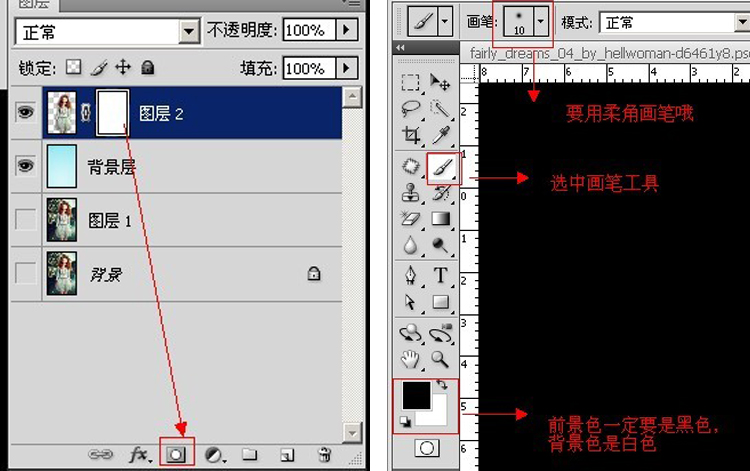Image resolution: width=750 pixels, height=471 pixels.
Task: Select the Hand tool
Action: [410, 359]
